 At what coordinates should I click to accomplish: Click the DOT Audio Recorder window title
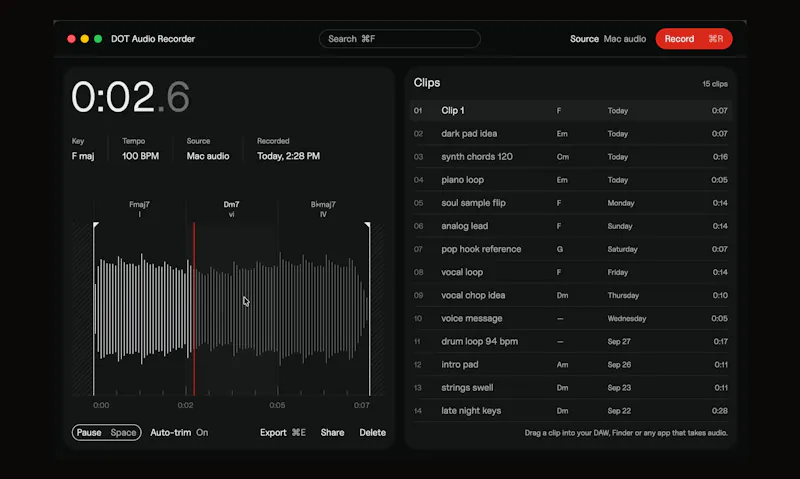coord(153,39)
